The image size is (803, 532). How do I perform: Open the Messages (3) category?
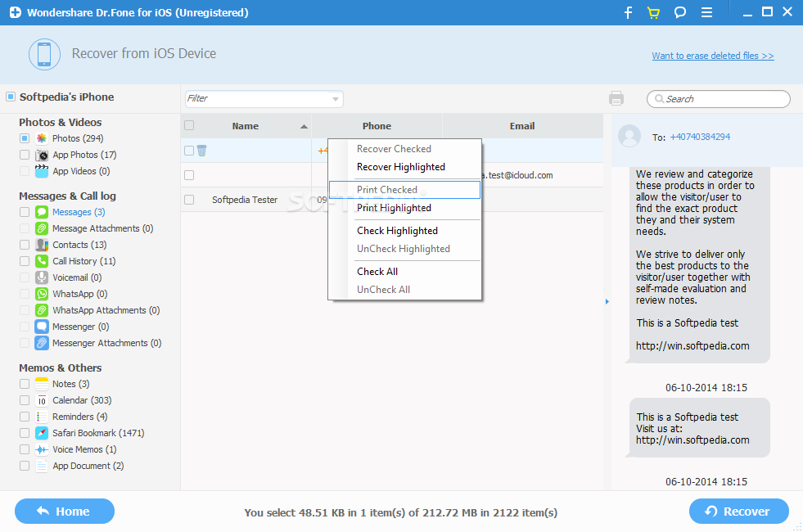(79, 212)
